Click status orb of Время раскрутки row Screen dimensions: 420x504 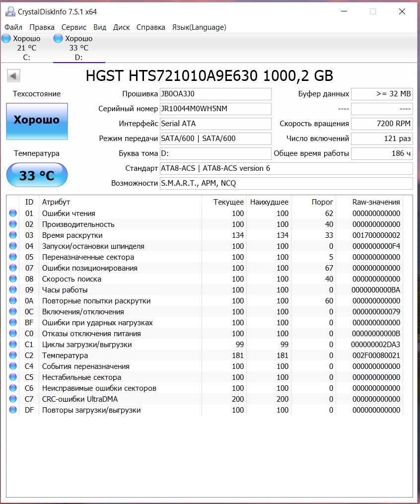pyautogui.click(x=13, y=235)
